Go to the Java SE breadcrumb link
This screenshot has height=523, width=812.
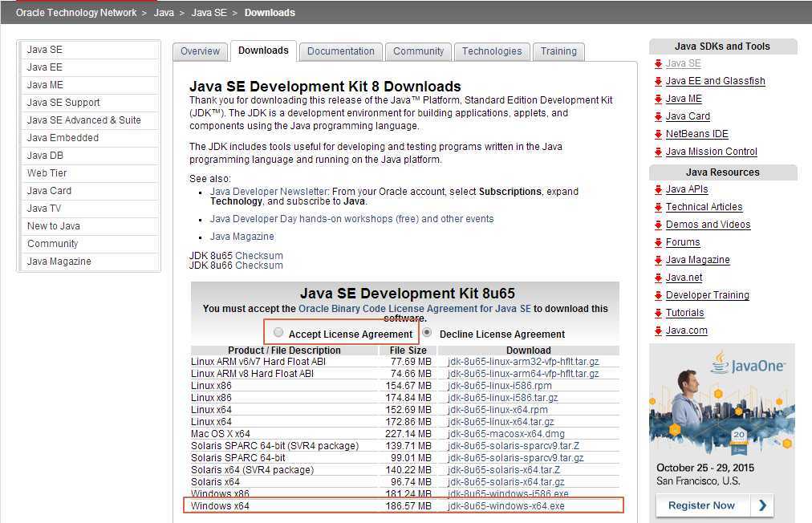209,12
